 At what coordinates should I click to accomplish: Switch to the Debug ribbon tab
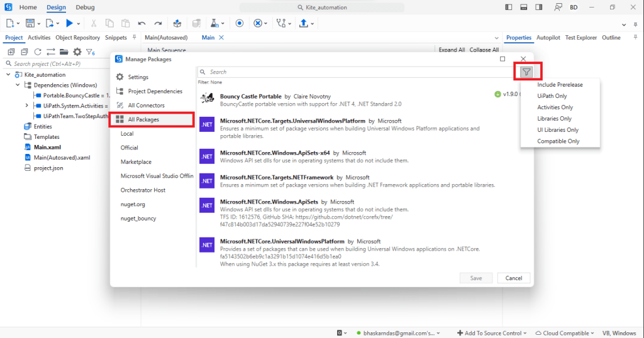pyautogui.click(x=85, y=7)
